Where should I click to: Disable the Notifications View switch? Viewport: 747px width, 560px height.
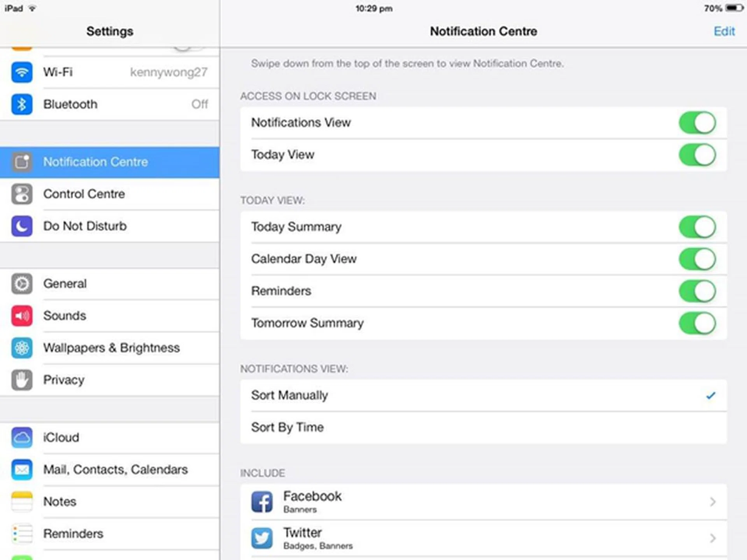tap(697, 123)
